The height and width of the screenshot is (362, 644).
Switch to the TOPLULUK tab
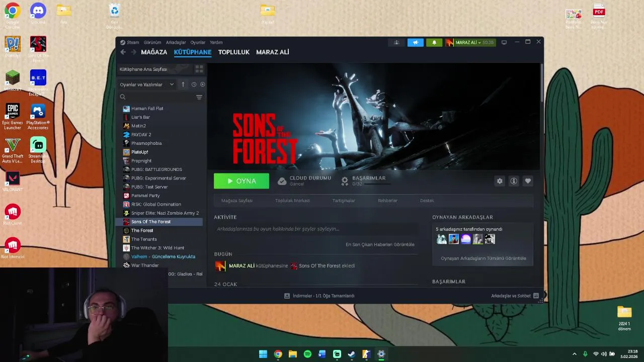pos(234,52)
